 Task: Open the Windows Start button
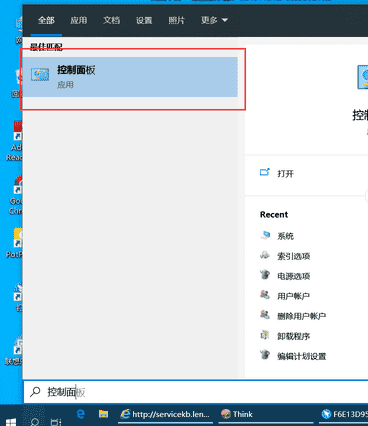(x=11, y=422)
